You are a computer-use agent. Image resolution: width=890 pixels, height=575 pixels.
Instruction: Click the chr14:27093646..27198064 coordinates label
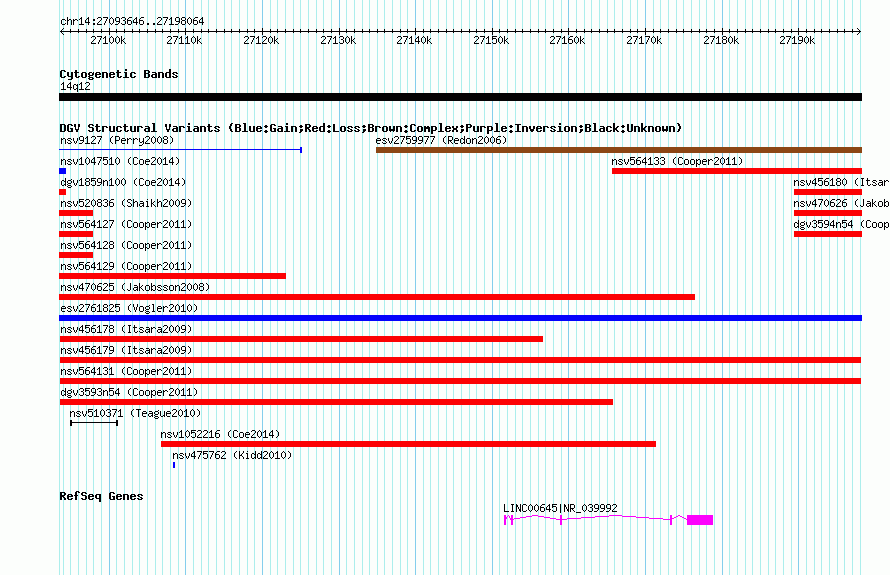[132, 22]
